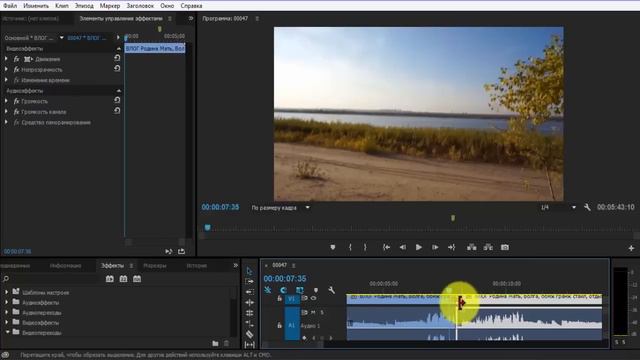The width and height of the screenshot is (640, 360).
Task: Reset the Громкость effect
Action: (117, 100)
